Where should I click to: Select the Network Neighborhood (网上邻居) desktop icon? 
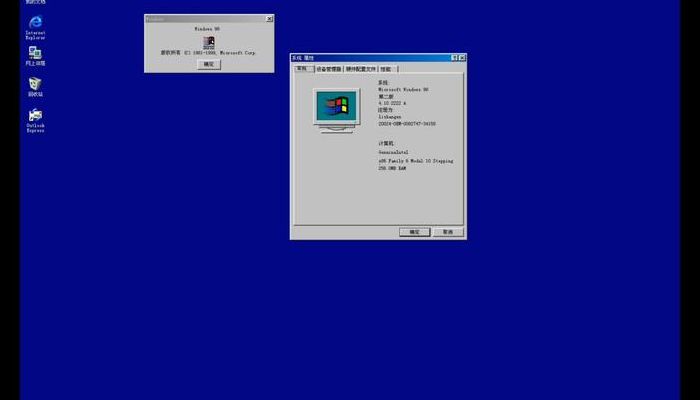[35, 56]
